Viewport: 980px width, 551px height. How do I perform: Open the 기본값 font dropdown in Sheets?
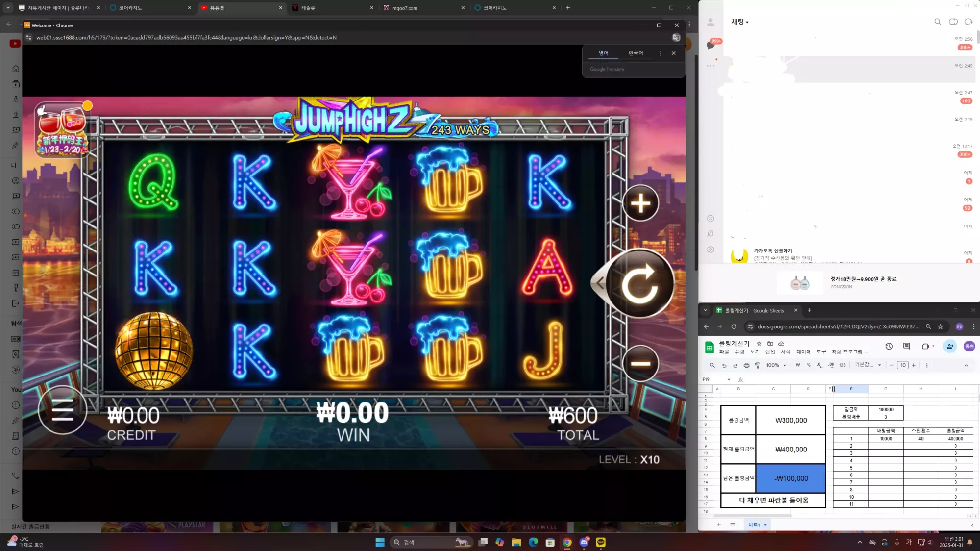(x=868, y=365)
